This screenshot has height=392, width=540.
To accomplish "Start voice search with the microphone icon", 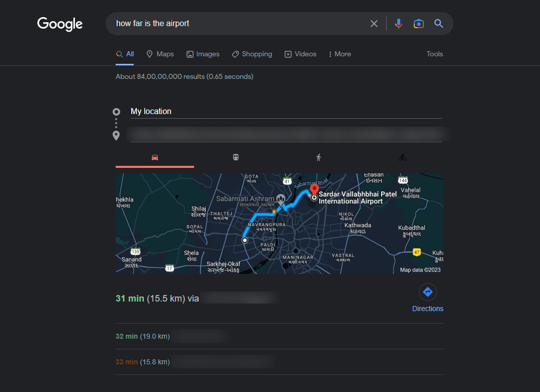I will [398, 24].
